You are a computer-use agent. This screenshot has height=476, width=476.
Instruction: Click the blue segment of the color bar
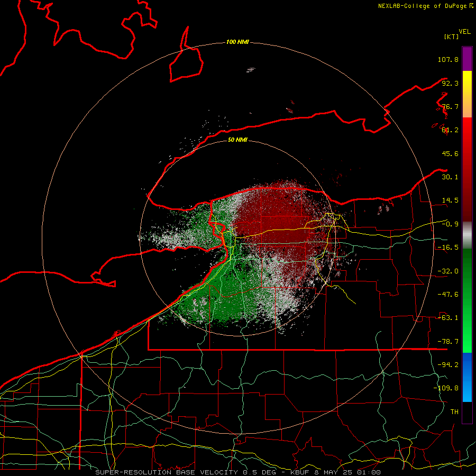(467, 377)
